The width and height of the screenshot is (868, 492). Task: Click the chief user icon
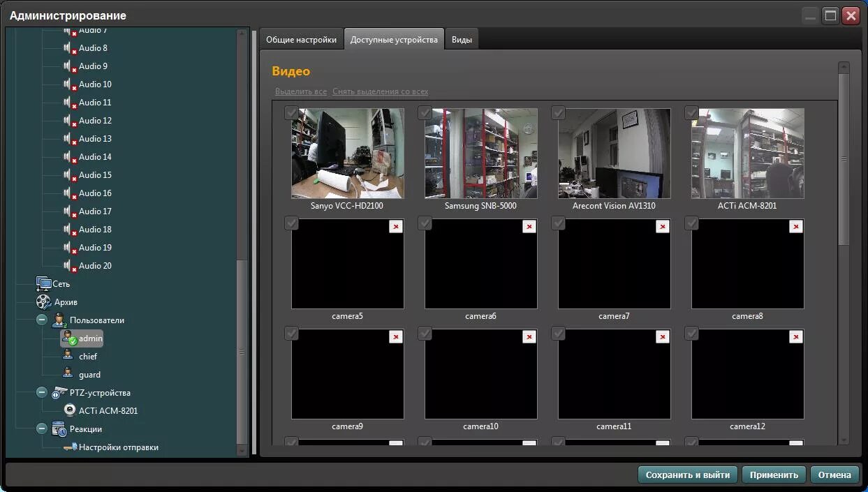click(x=68, y=356)
